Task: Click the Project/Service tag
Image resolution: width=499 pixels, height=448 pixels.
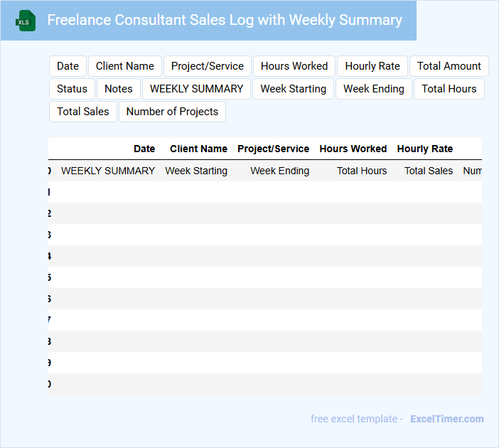Action: tap(208, 66)
